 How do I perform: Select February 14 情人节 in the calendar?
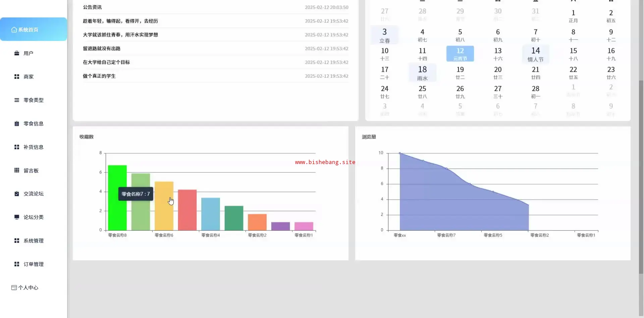(x=536, y=54)
